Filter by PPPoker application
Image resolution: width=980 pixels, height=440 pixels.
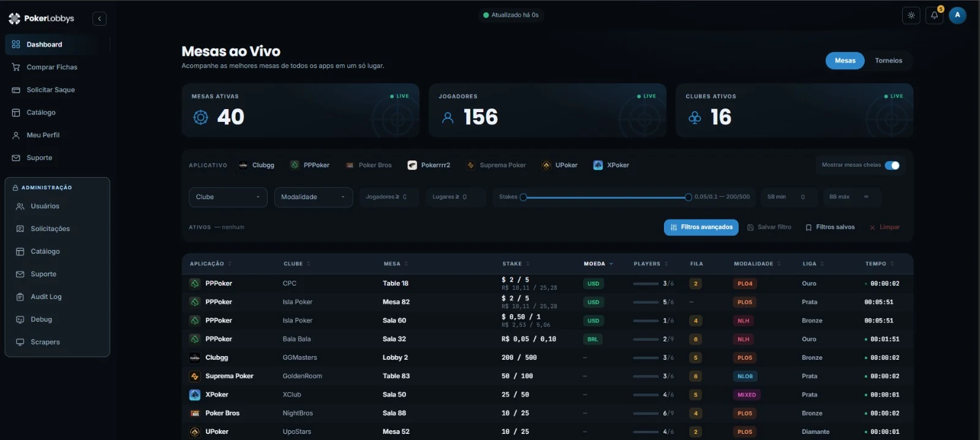[310, 165]
